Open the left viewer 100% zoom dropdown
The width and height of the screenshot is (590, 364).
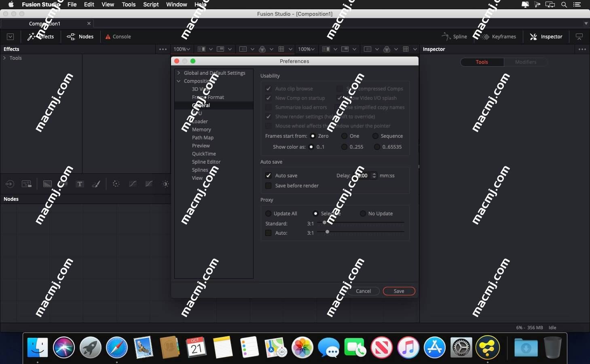[x=182, y=49]
